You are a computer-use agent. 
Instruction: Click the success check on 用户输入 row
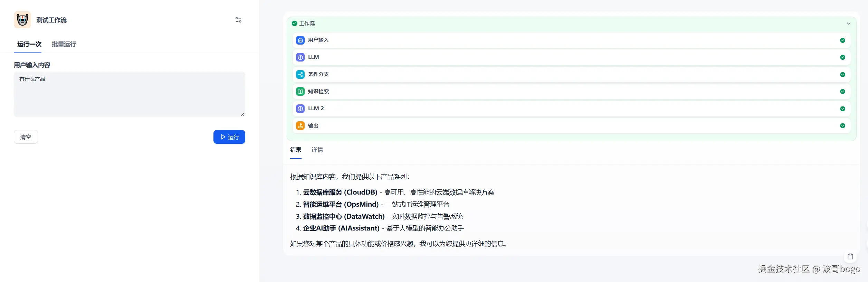tap(843, 40)
